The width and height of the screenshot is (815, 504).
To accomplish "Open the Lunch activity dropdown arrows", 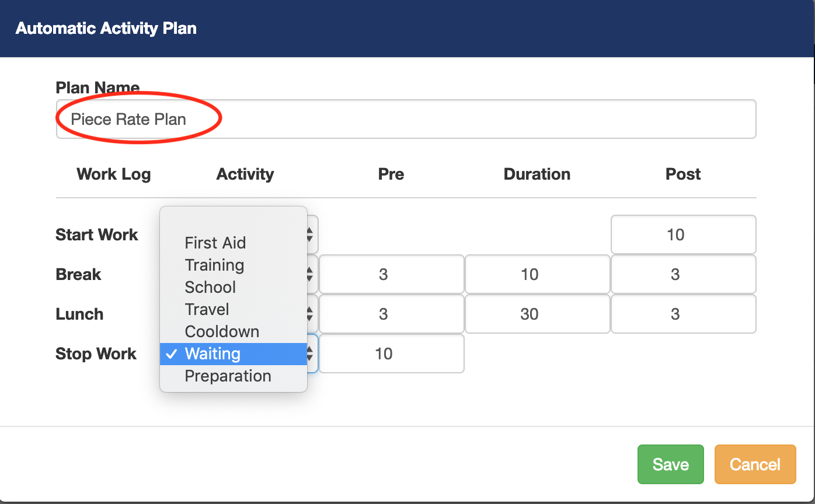I will 311,314.
